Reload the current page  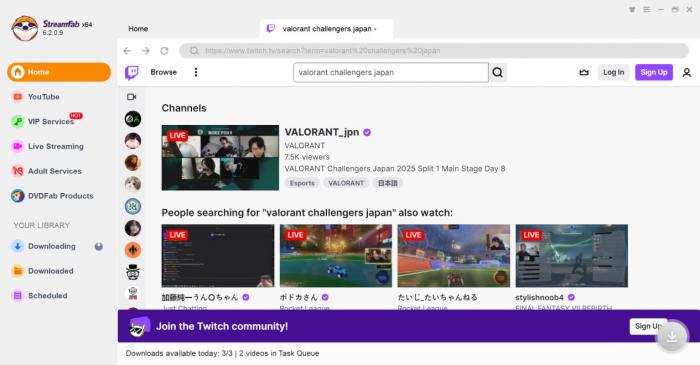tap(164, 51)
